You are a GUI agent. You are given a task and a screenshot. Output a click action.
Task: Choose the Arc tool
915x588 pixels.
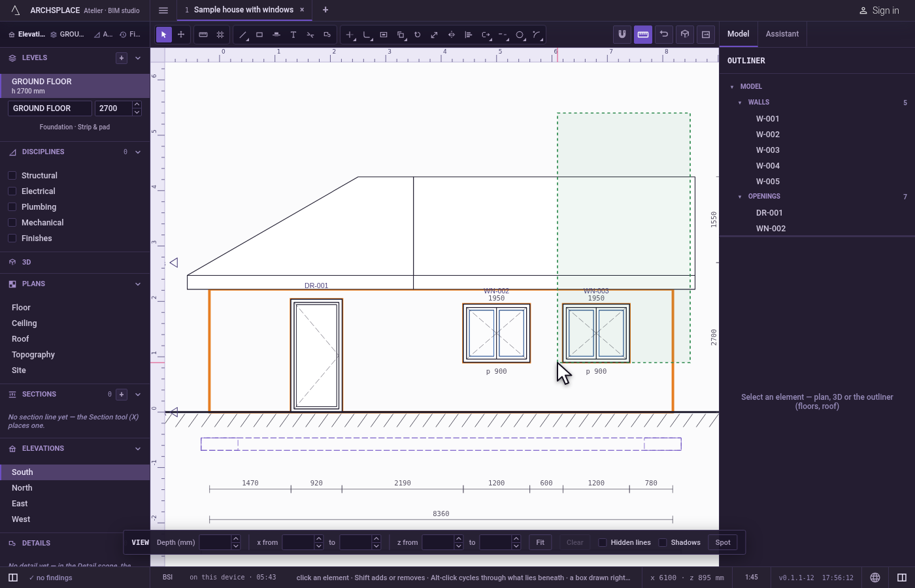click(537, 35)
